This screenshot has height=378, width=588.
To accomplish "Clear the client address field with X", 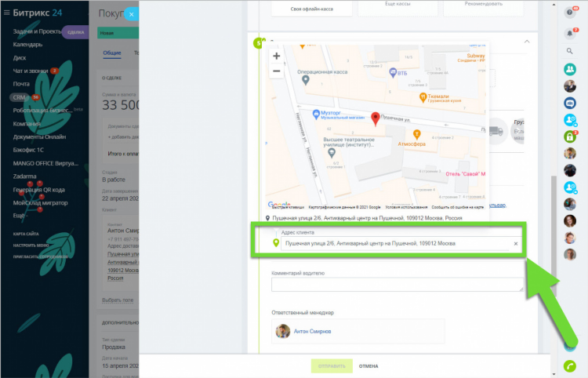I will pos(516,244).
